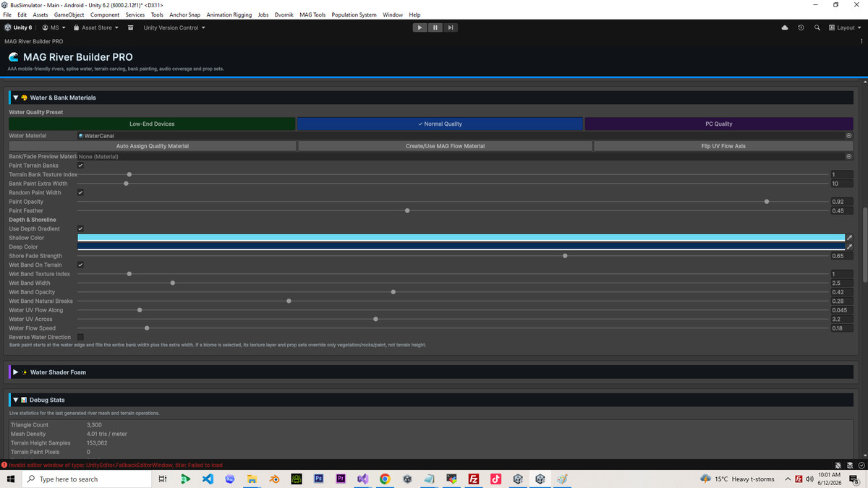This screenshot has width=868, height=488.
Task: Click the Pause button in Unity toolbar
Action: pyautogui.click(x=435, y=27)
